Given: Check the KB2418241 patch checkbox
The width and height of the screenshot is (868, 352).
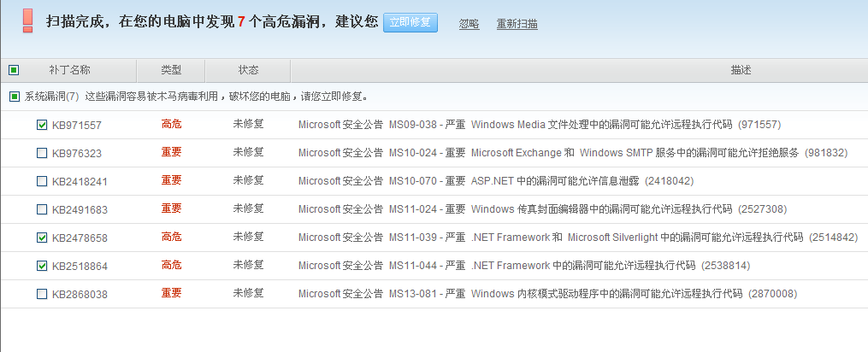Looking at the screenshot, I should [42, 181].
